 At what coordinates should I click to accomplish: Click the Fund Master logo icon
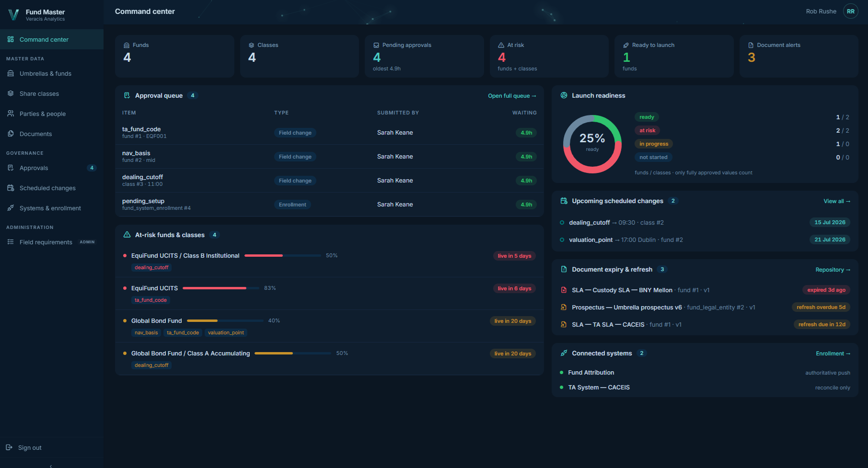tap(14, 15)
